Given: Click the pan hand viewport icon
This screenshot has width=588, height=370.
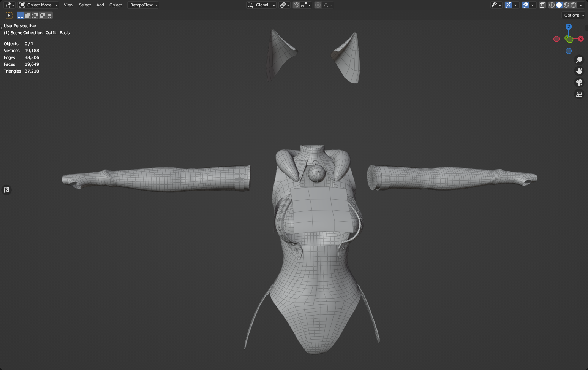Looking at the screenshot, I should pyautogui.click(x=579, y=71).
